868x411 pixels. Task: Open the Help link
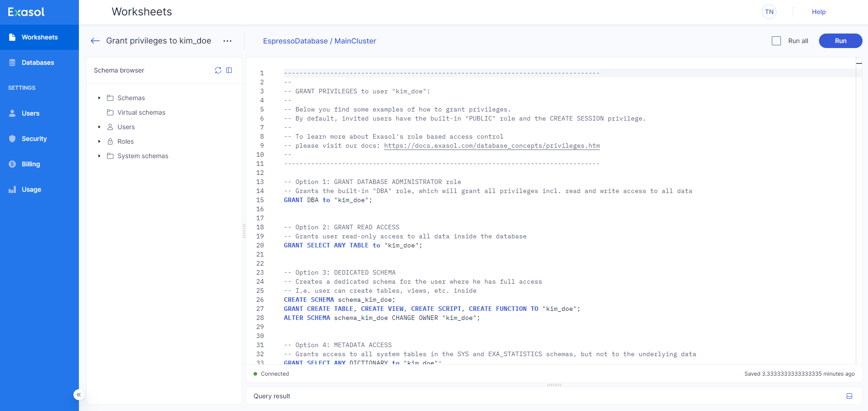(x=819, y=12)
